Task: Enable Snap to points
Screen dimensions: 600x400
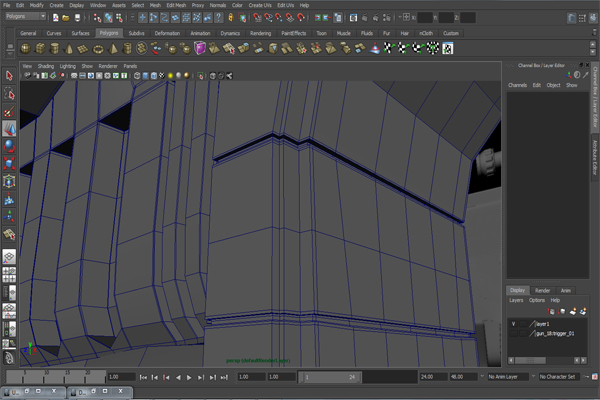Action: (279, 17)
